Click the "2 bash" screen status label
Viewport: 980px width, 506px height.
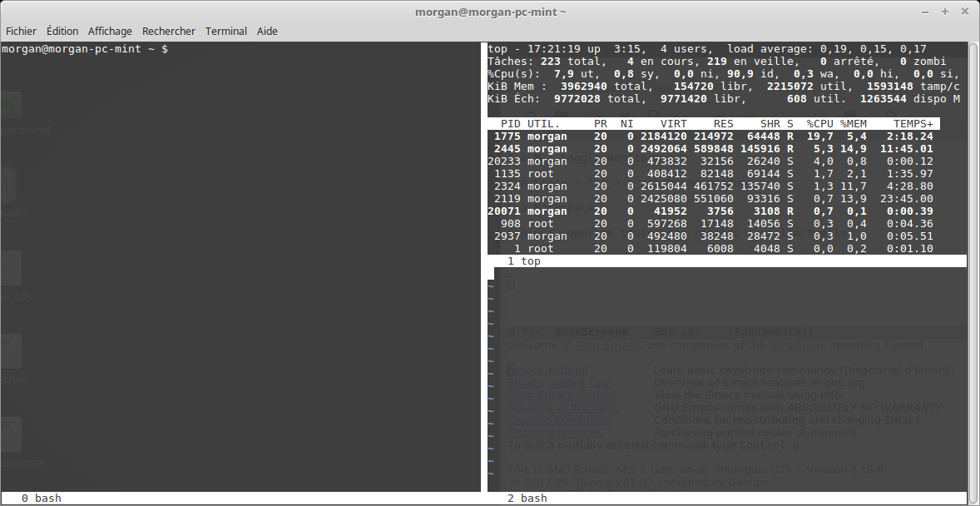coord(527,498)
